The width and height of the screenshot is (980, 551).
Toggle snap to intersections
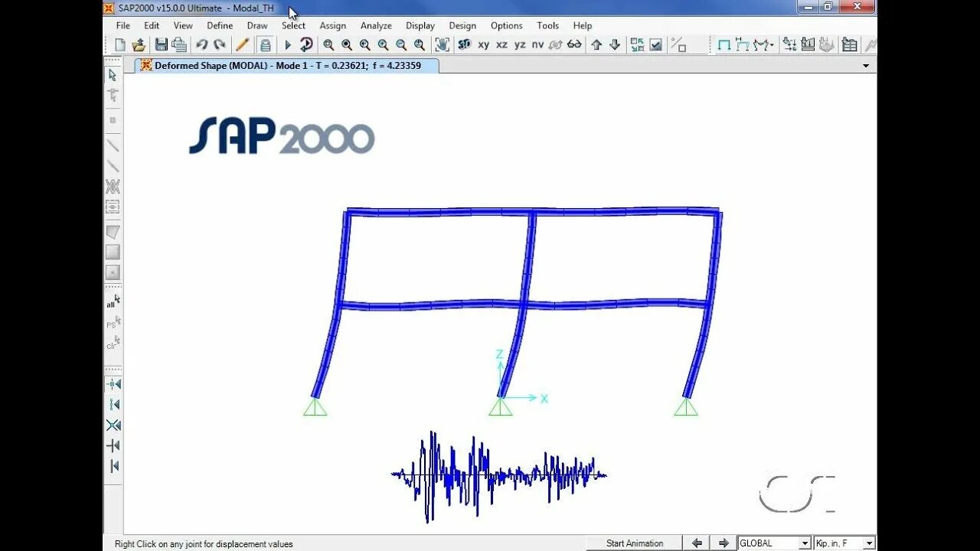[113, 425]
